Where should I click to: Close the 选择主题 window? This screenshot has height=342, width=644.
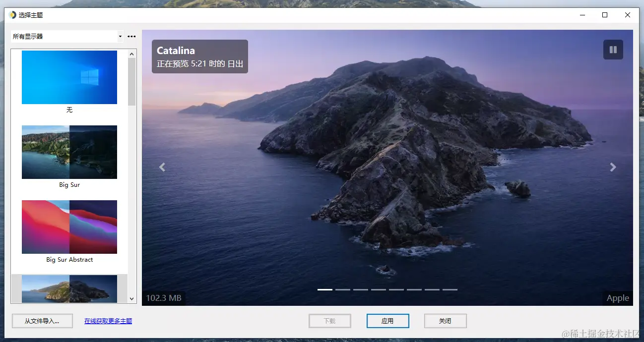[628, 15]
